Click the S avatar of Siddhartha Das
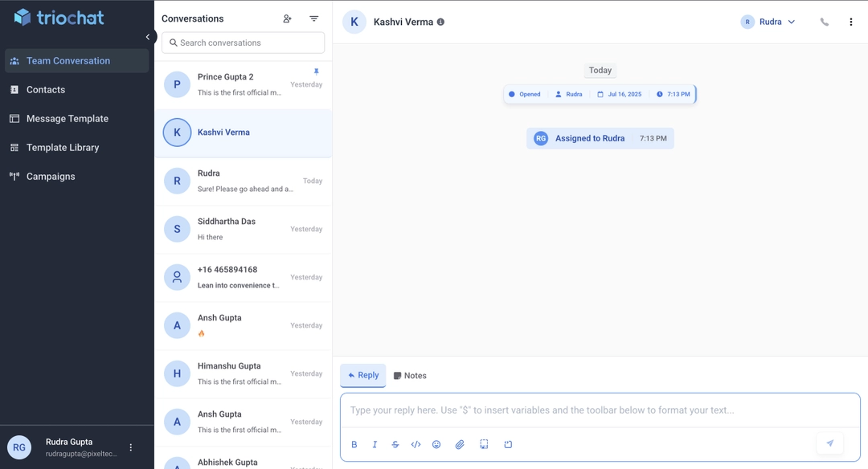Screen dimensions: 868x469 tap(177, 229)
